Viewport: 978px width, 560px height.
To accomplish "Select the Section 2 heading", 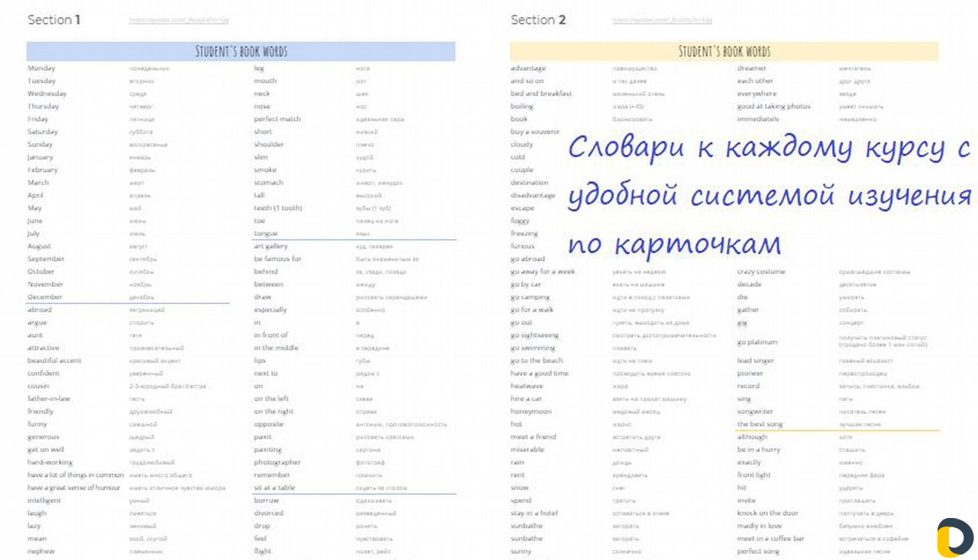I will click(538, 20).
